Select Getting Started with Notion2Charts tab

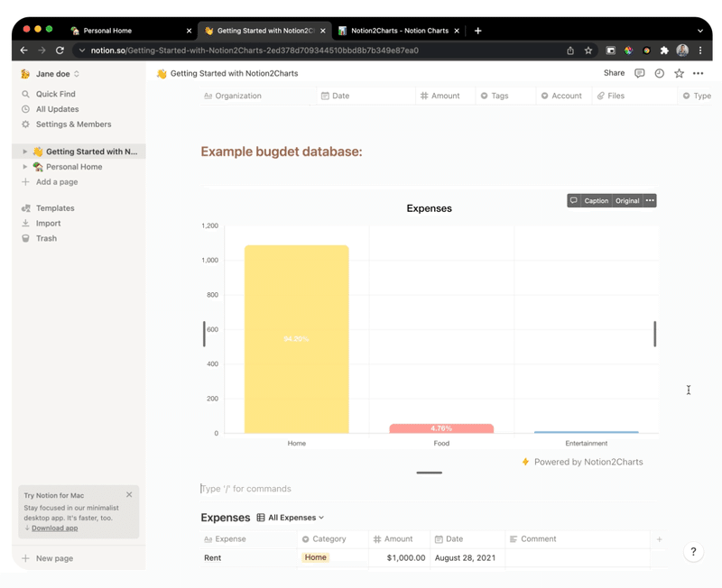coord(265,31)
